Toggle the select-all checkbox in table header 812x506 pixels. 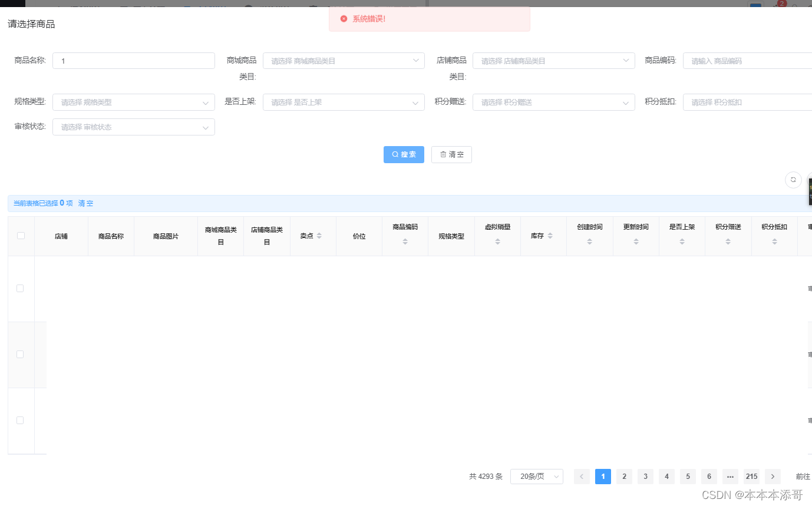click(x=21, y=235)
